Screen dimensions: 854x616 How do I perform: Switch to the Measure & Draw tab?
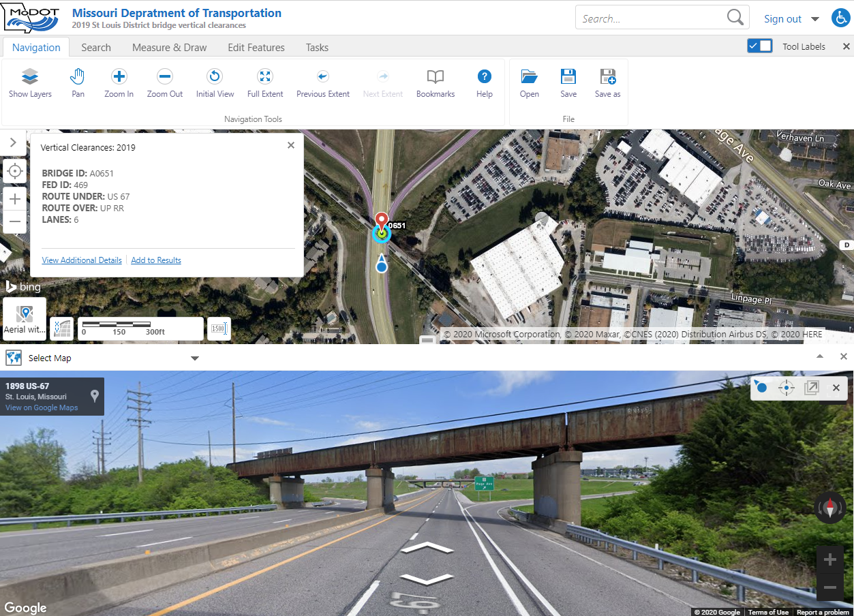tap(169, 47)
